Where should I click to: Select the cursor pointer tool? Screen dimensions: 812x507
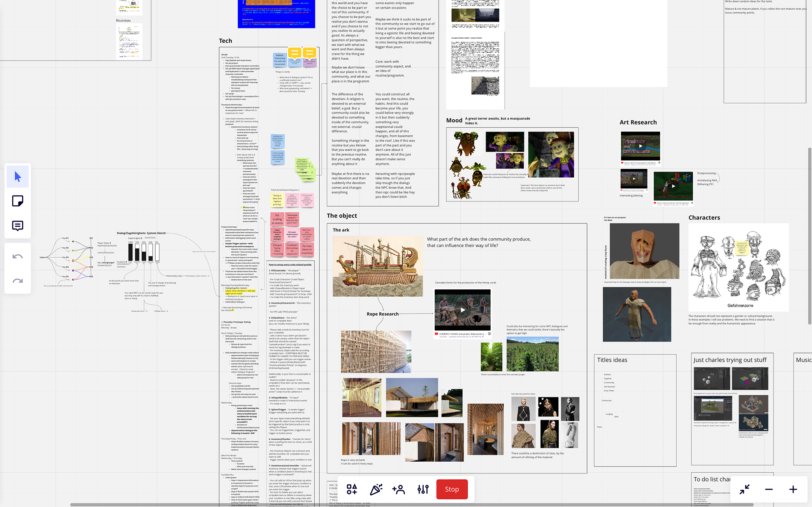[18, 176]
